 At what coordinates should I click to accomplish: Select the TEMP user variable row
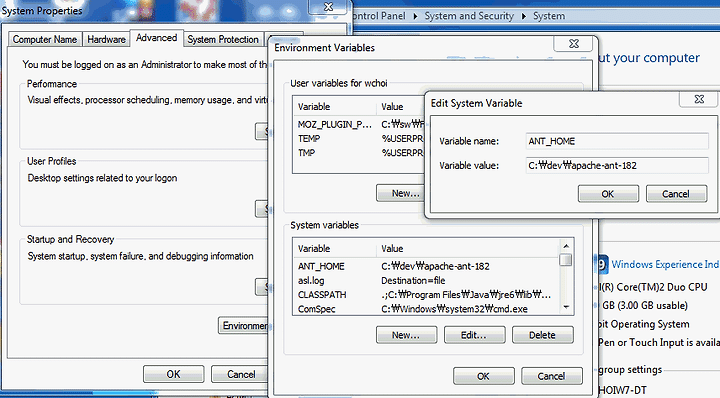(x=359, y=139)
